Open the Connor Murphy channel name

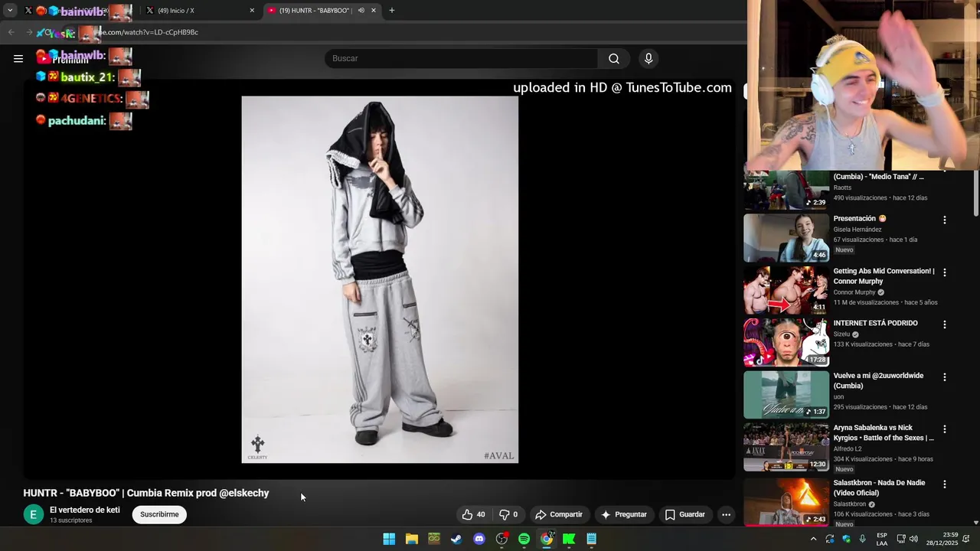coord(854,292)
